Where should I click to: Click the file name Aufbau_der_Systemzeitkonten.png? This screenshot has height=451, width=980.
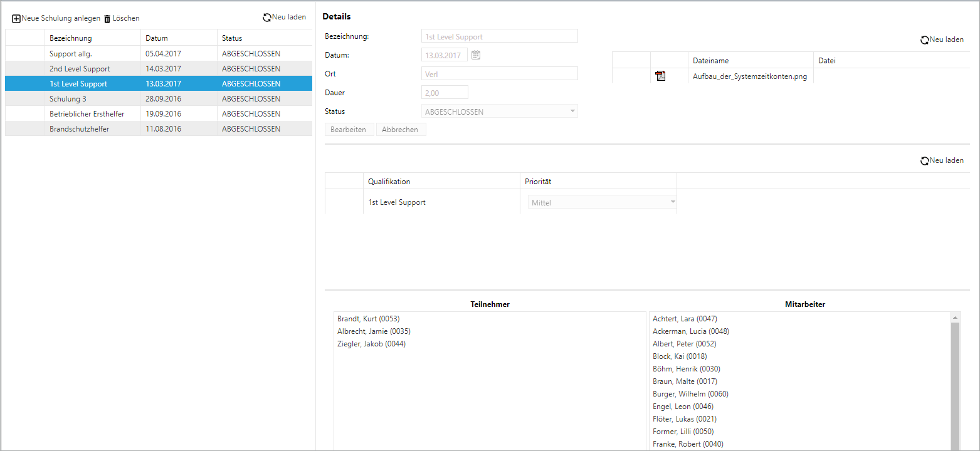click(749, 76)
